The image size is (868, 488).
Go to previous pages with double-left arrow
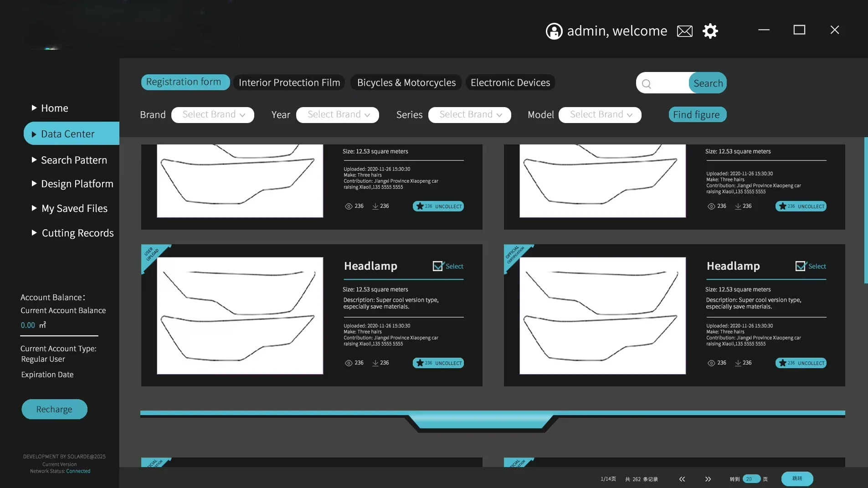coord(682,479)
